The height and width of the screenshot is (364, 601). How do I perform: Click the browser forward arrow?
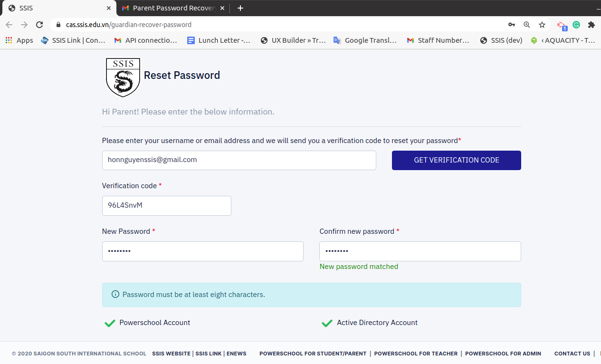[24, 25]
